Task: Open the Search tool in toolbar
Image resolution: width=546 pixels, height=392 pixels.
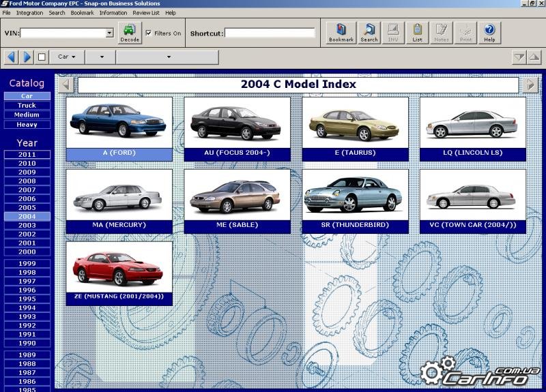Action: [369, 33]
